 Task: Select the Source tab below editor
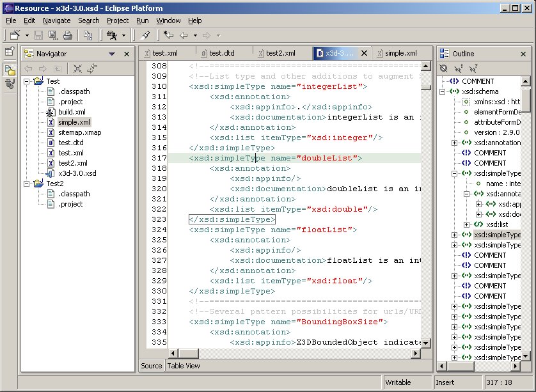151,366
